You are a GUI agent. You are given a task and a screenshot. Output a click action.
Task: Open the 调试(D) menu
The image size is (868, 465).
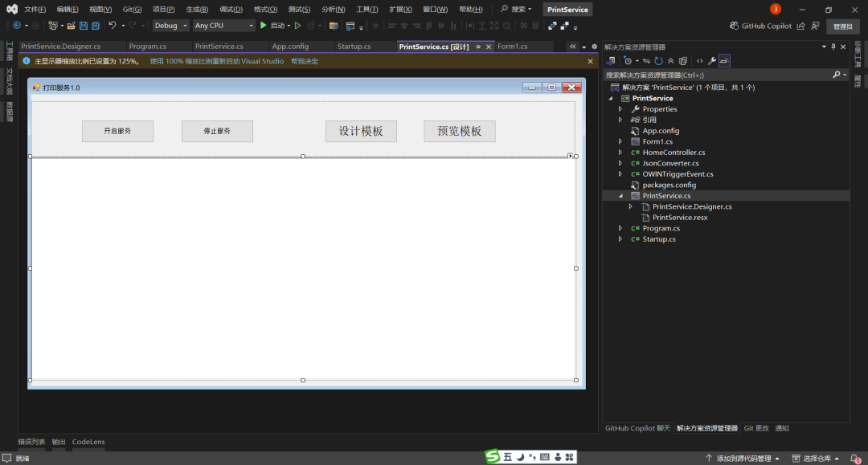231,10
